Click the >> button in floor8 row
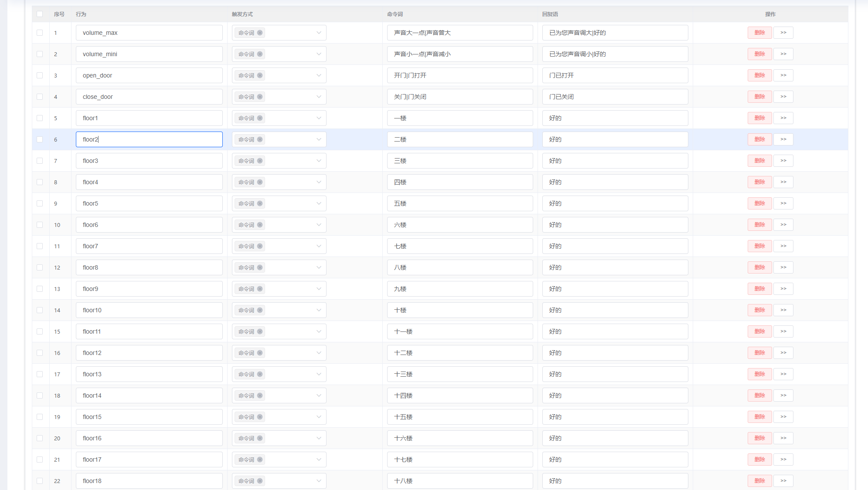 pyautogui.click(x=783, y=267)
